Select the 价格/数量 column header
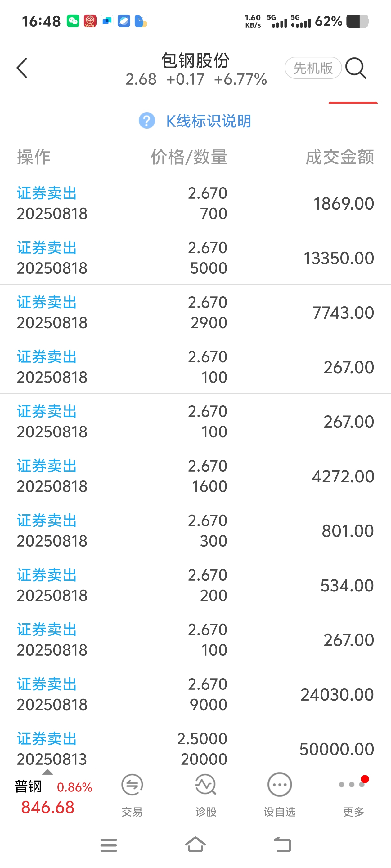 pyautogui.click(x=189, y=157)
